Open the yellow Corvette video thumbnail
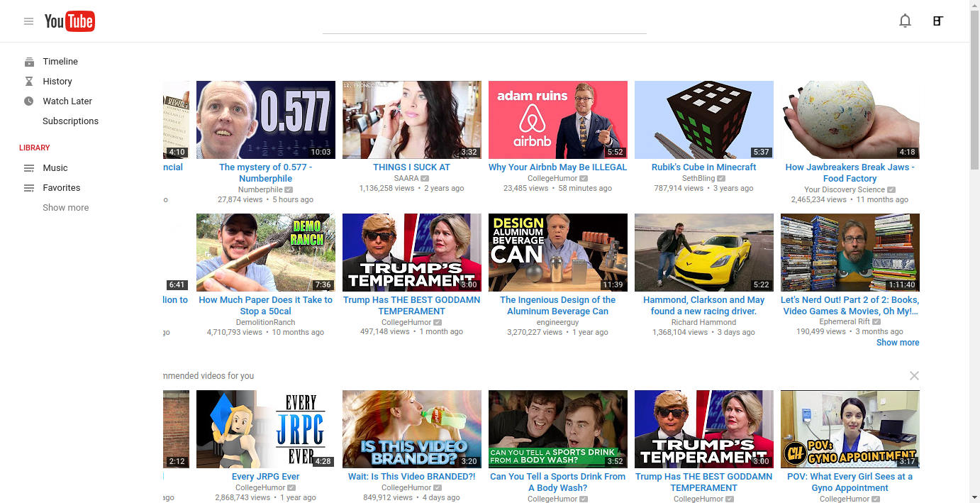The height and width of the screenshot is (503, 980). (x=704, y=253)
